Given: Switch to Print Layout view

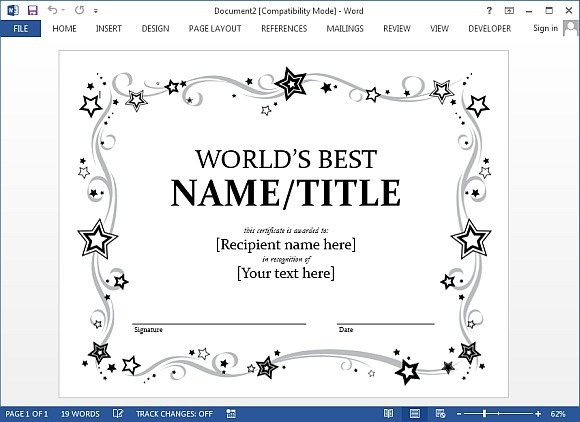Looking at the screenshot, I should [415, 413].
